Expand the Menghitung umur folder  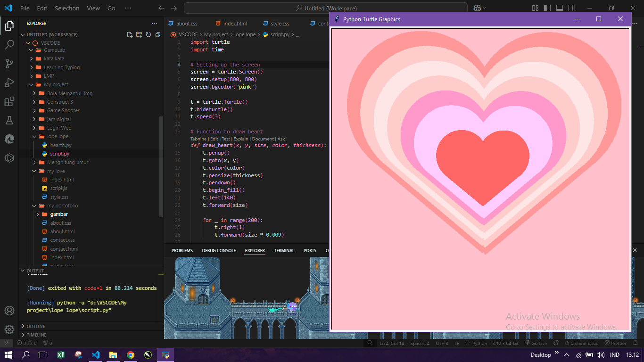[x=67, y=162]
